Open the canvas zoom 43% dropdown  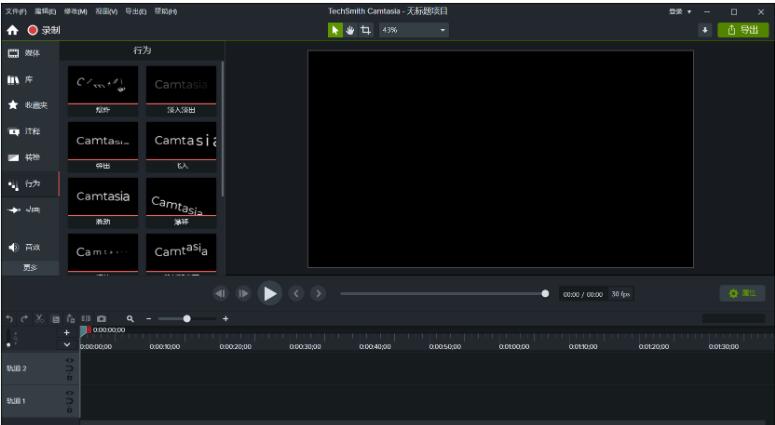tap(414, 30)
